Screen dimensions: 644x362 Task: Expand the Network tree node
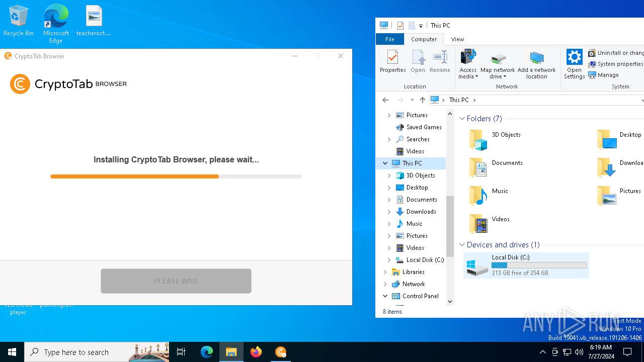tap(385, 284)
